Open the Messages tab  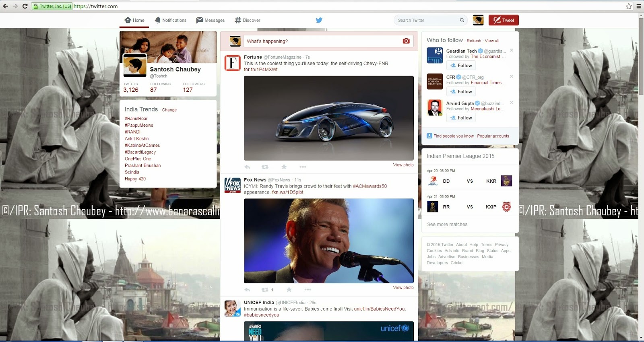[x=210, y=20]
